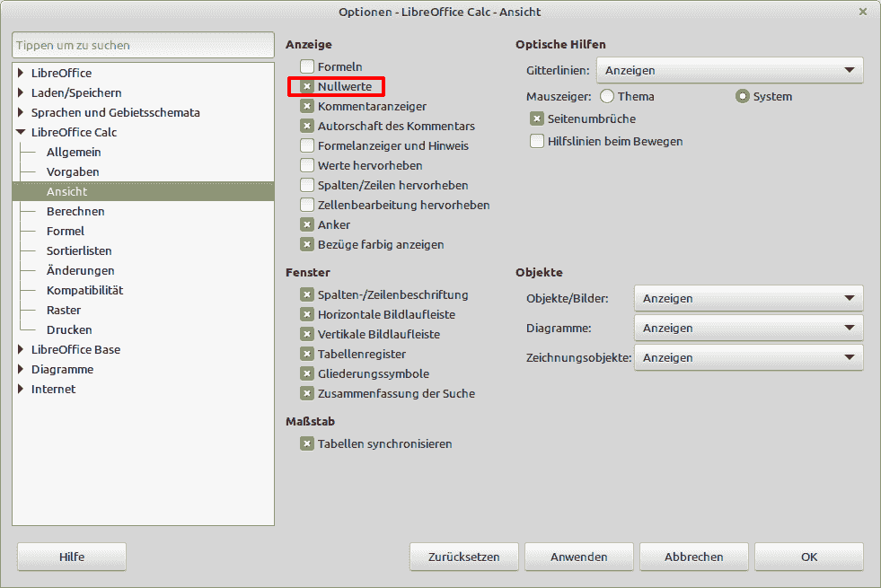Disable Horizontale Bildlaufleiste checkbox
Screen dimensions: 881x588
(x=307, y=314)
